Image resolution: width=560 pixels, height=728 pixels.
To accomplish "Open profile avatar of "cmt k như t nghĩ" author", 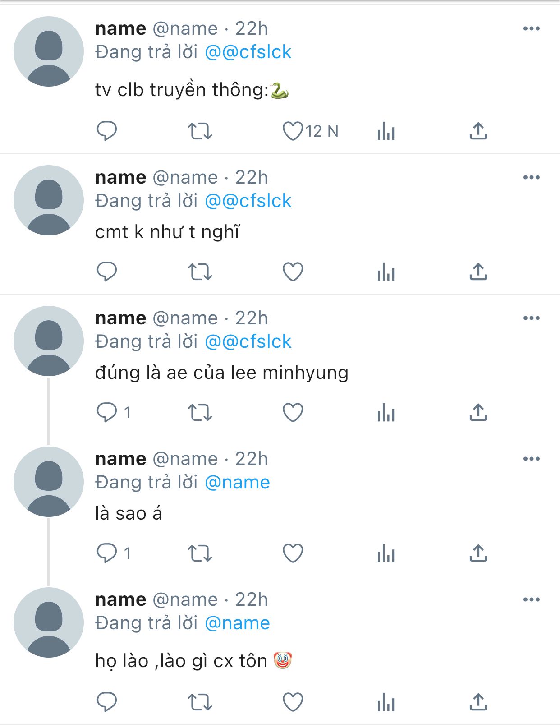I will point(49,200).
